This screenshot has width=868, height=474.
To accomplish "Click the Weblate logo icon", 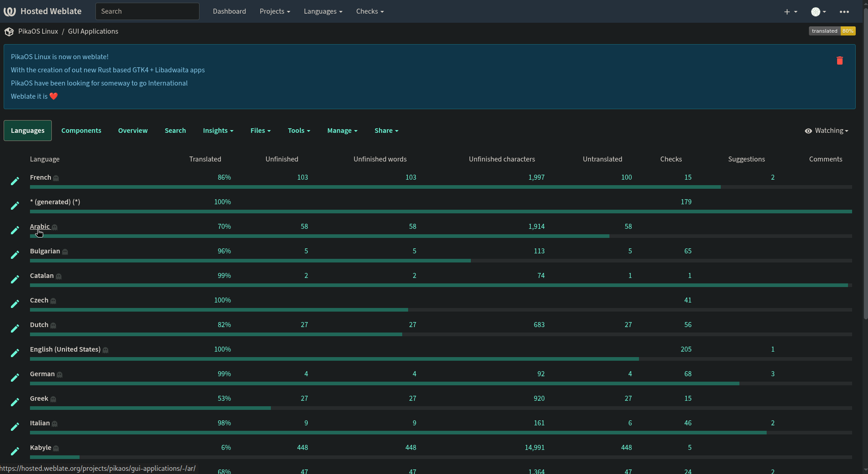I will 10,11.
